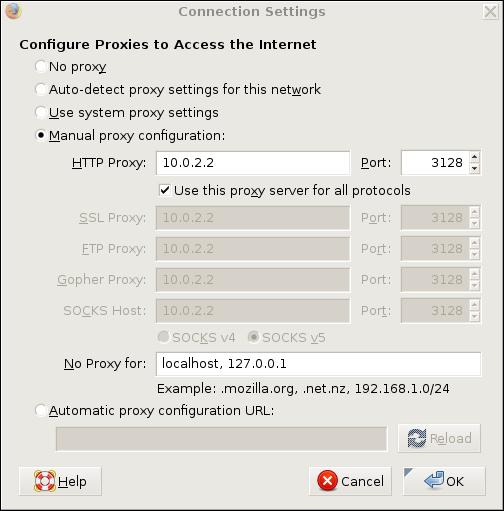Click the red Cancel cross icon
This screenshot has width=504, height=511.
coord(327,481)
